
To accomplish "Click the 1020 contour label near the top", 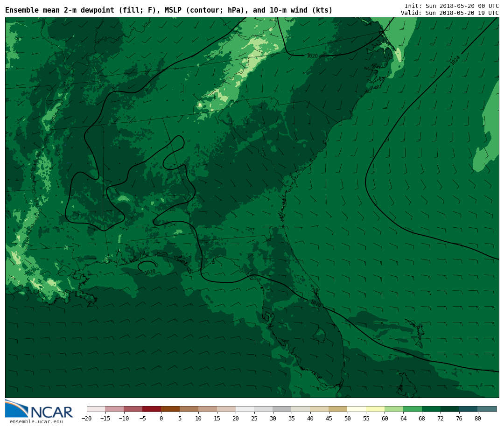I will click(312, 56).
